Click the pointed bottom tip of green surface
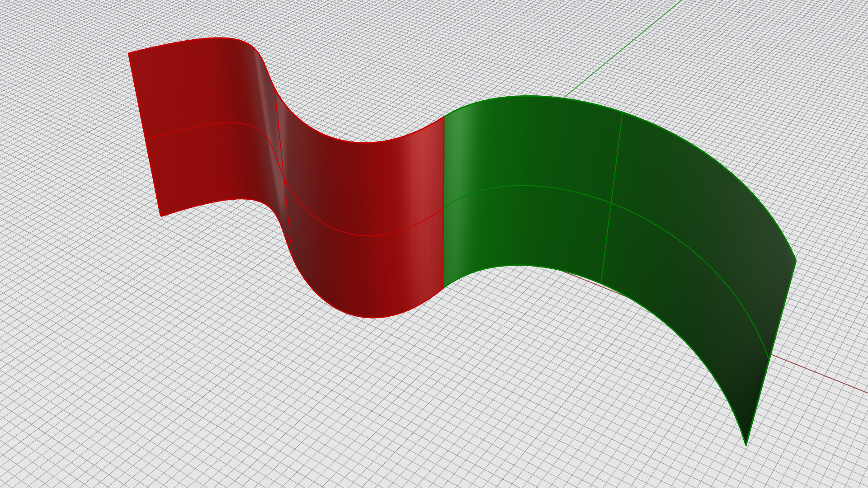The height and width of the screenshot is (488, 868). [x=746, y=445]
